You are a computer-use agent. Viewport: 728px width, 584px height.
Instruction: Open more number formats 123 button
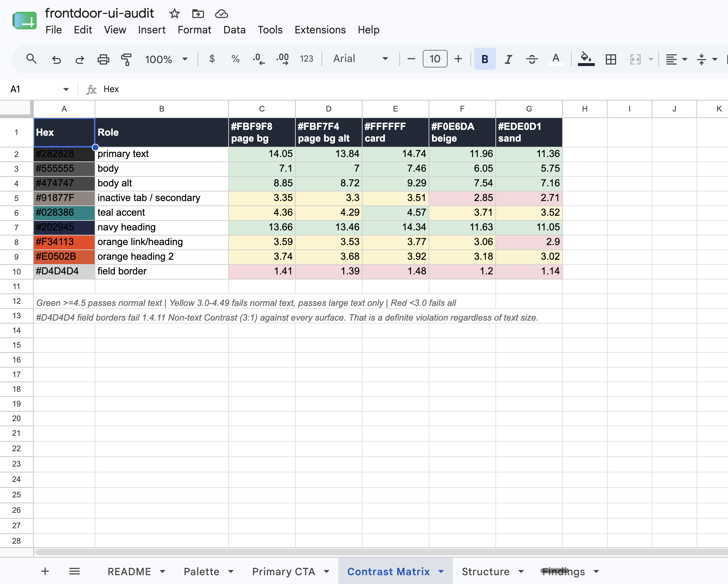306,59
